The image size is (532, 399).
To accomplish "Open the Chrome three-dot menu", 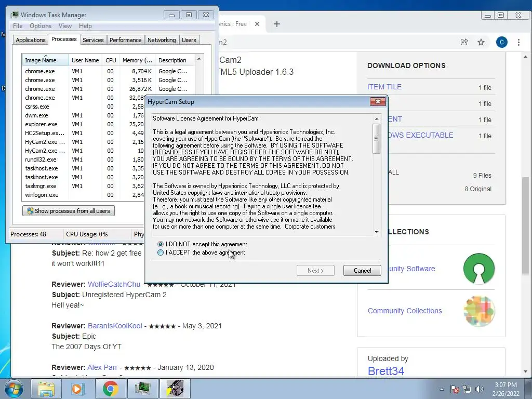I will [518, 42].
